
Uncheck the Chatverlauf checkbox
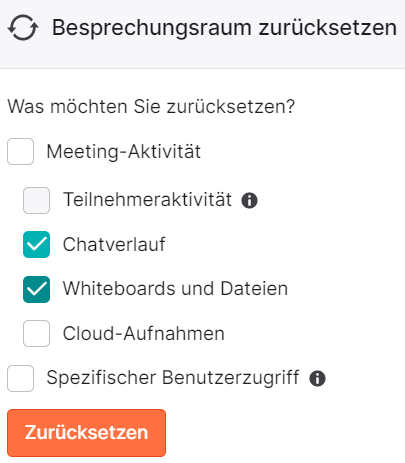click(x=36, y=244)
